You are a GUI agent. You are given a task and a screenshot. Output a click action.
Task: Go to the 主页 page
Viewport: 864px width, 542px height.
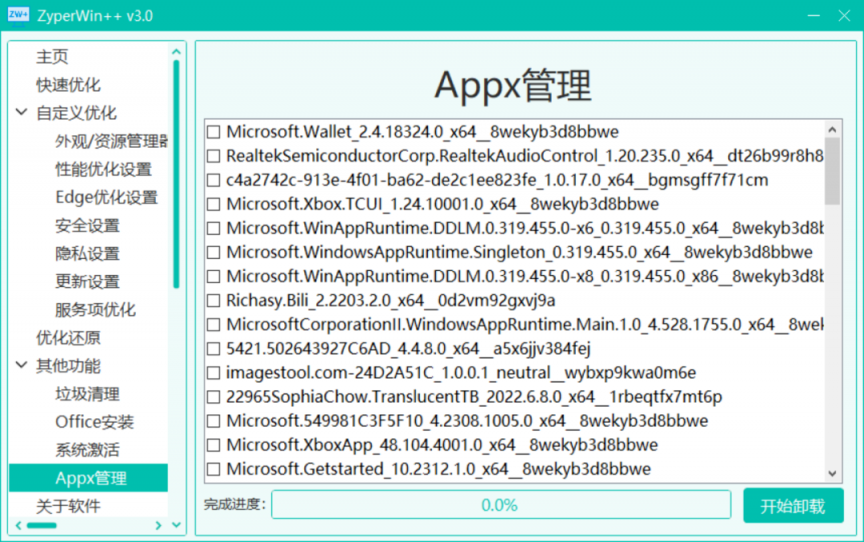(x=52, y=57)
